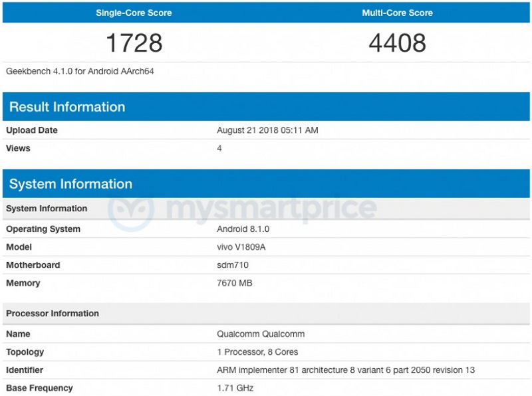Image resolution: width=532 pixels, height=396 pixels.
Task: Click the Processor Information subheading
Action: click(x=53, y=313)
